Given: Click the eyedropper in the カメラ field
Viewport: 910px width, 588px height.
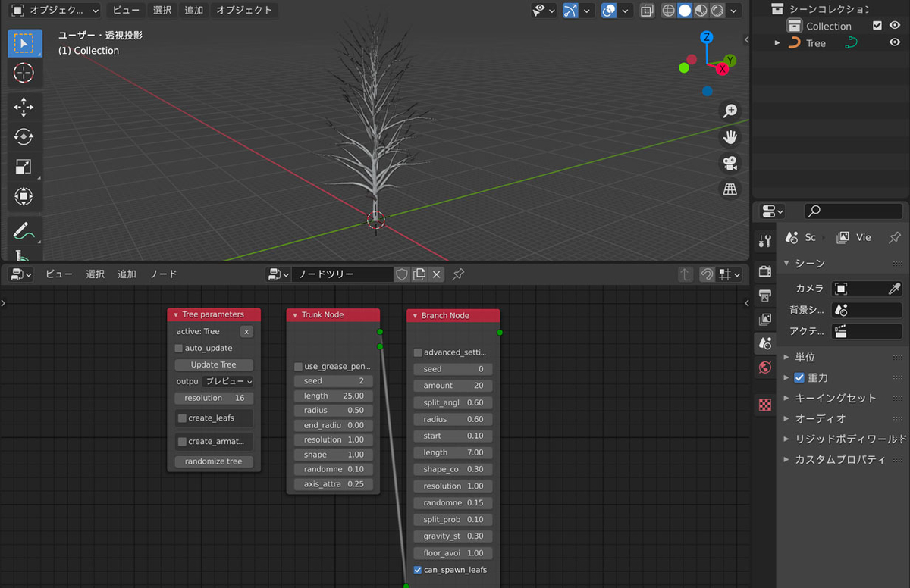Looking at the screenshot, I should point(895,289).
